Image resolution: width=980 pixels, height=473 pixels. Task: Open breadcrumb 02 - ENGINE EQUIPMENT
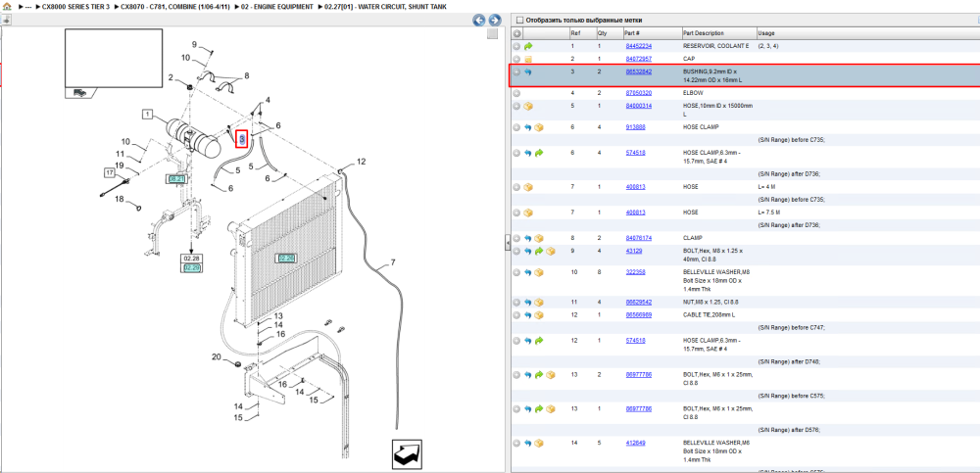(277, 6)
